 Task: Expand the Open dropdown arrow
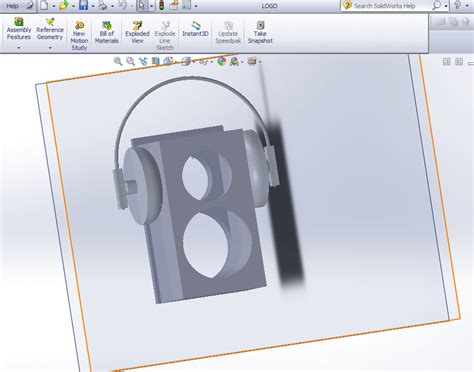point(73,6)
